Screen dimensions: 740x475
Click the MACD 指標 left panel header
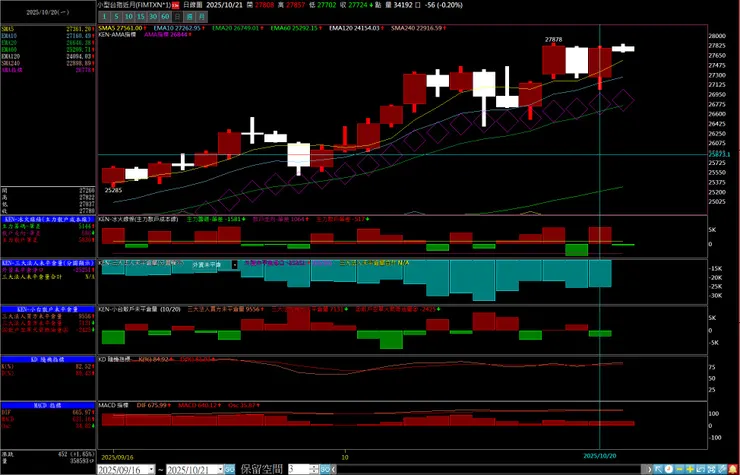[x=48, y=406]
